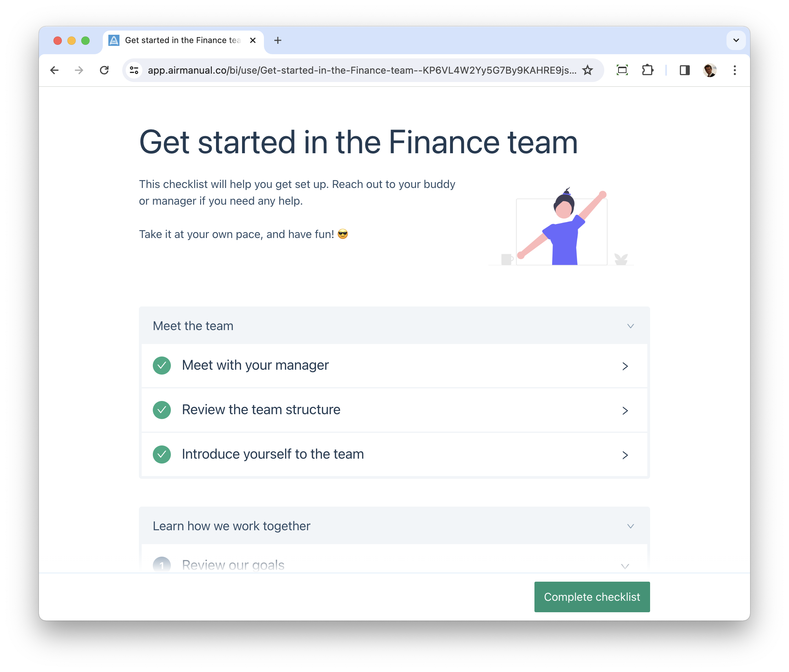This screenshot has height=672, width=789.
Task: Collapse the Meet the team section
Action: pyautogui.click(x=631, y=326)
